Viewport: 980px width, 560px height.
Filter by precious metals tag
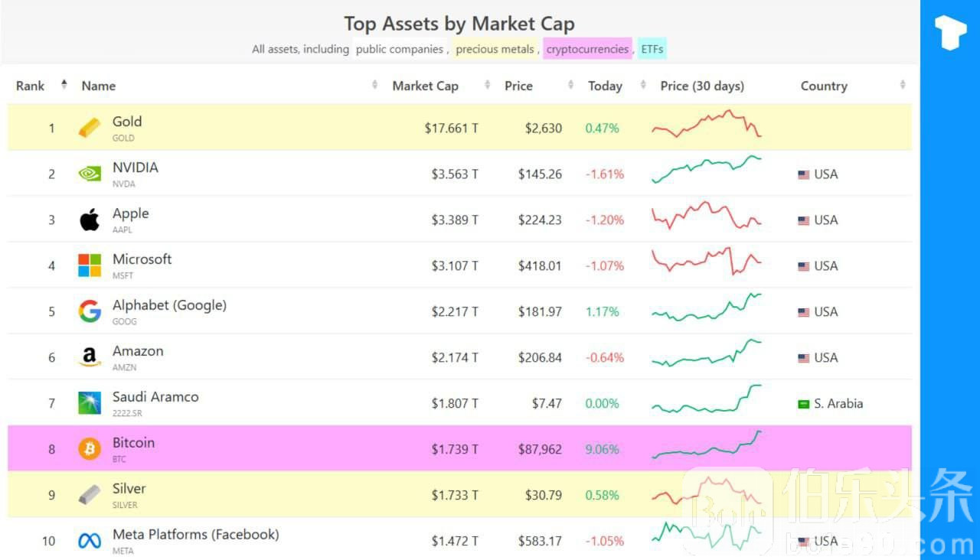pyautogui.click(x=495, y=49)
